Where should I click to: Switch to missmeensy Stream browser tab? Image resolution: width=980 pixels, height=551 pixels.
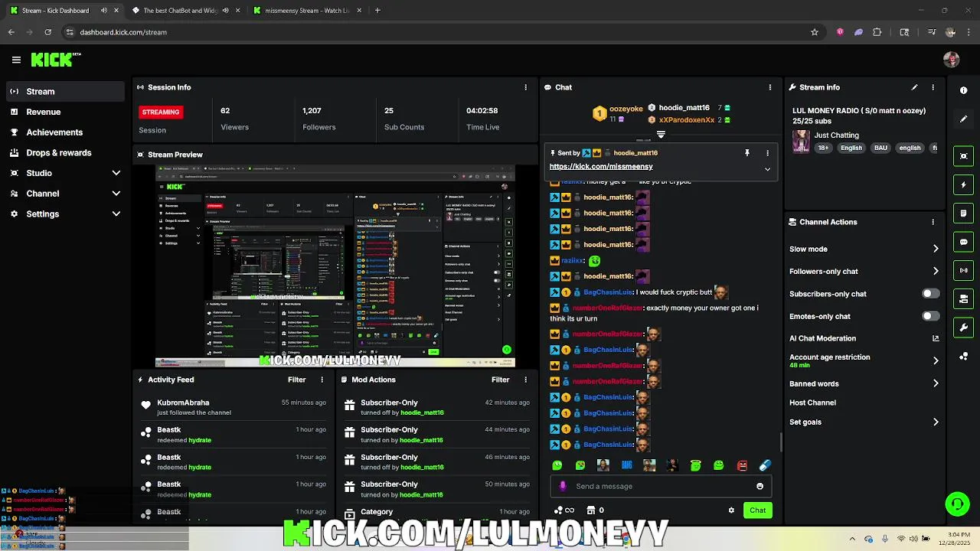click(306, 11)
